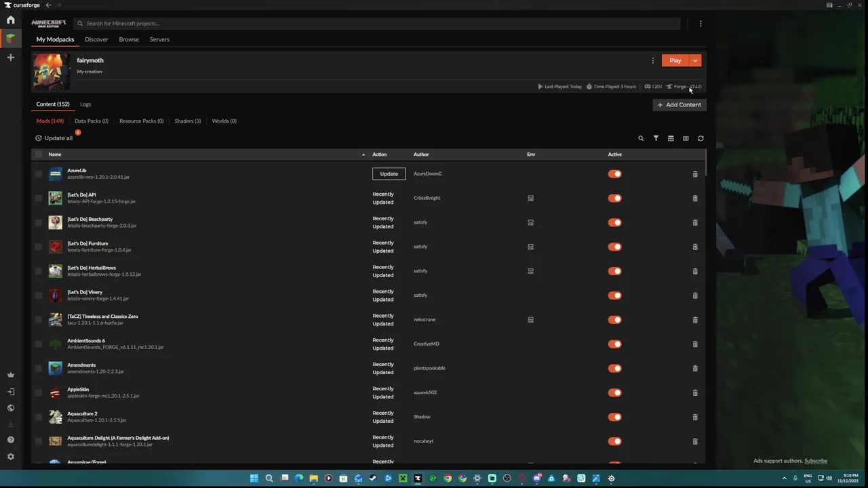
Task: Delete [Let's Do] Vinery via trash icon
Action: pos(695,296)
